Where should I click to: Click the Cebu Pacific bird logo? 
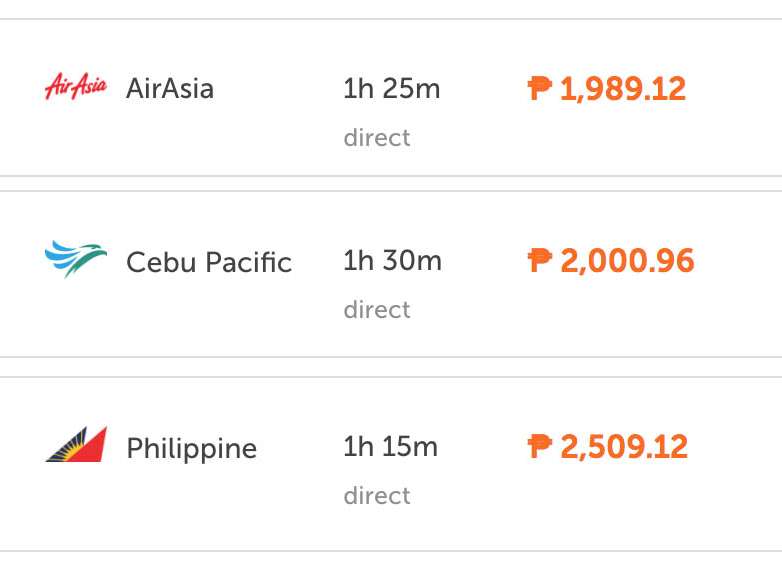[76, 259]
